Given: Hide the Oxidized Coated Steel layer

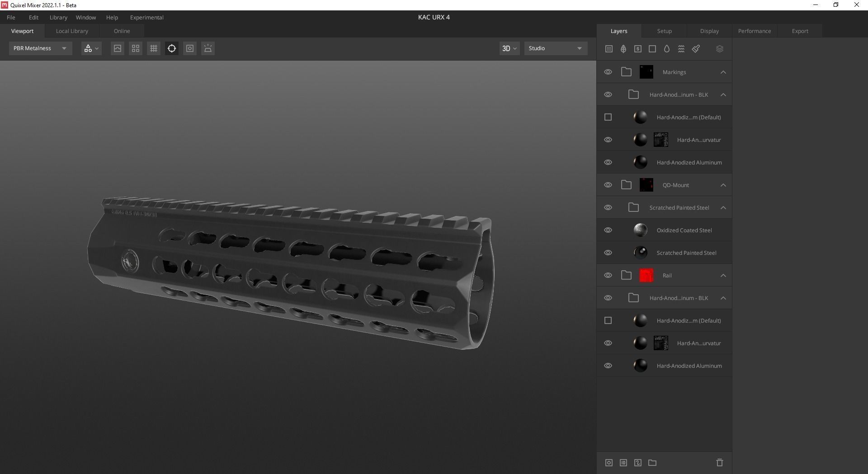Looking at the screenshot, I should coord(608,230).
